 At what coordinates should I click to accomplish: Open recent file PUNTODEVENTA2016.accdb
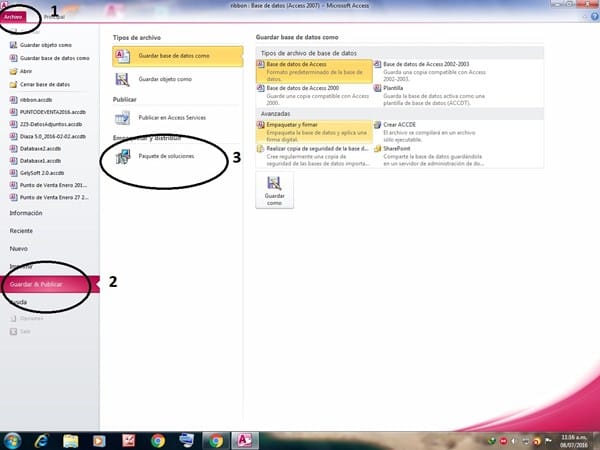(48, 112)
